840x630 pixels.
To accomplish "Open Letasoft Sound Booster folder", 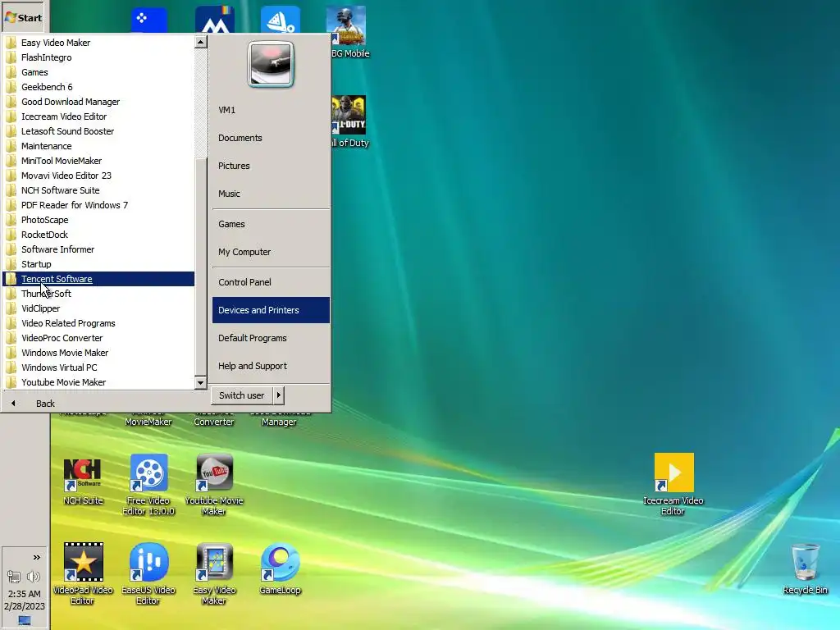I will pyautogui.click(x=98, y=131).
